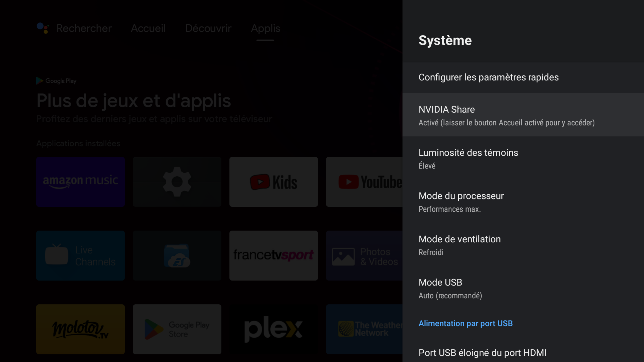Image resolution: width=644 pixels, height=362 pixels.
Task: Open the Amazon Music app tile
Action: click(x=80, y=182)
